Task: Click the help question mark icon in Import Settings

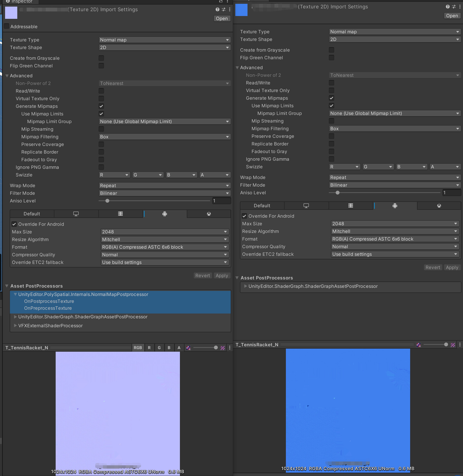Action: [217, 9]
